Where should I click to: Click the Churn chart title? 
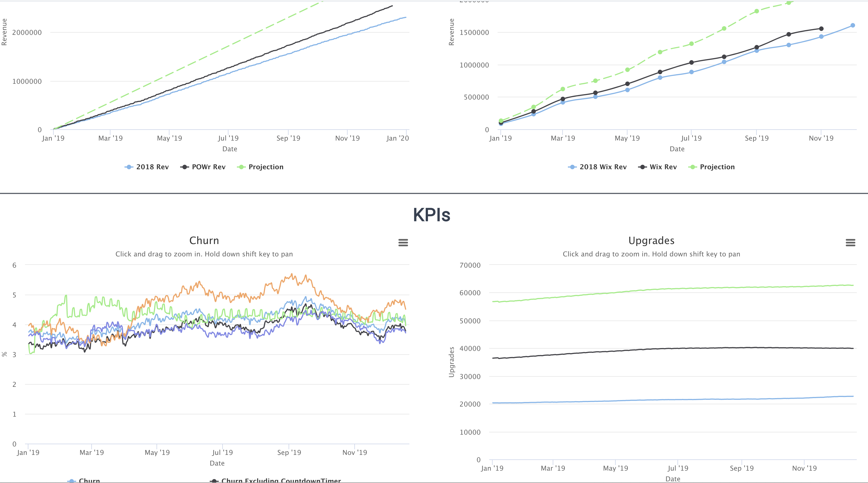coord(204,240)
